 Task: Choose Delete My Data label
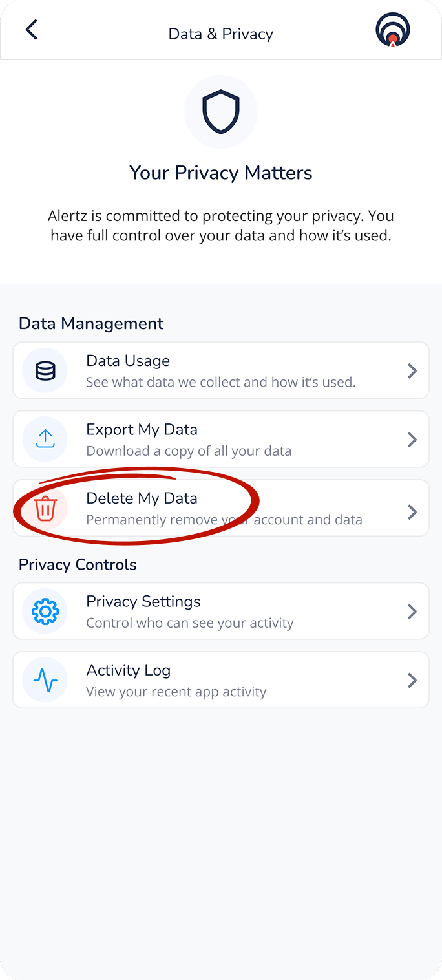[142, 498]
